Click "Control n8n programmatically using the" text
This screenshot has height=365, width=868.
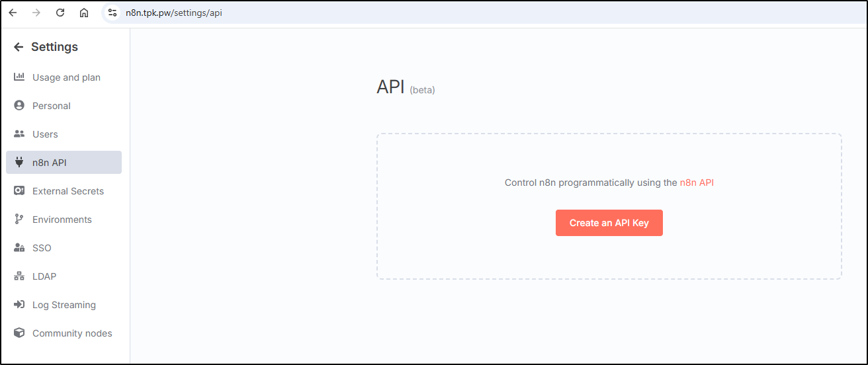pyautogui.click(x=591, y=182)
